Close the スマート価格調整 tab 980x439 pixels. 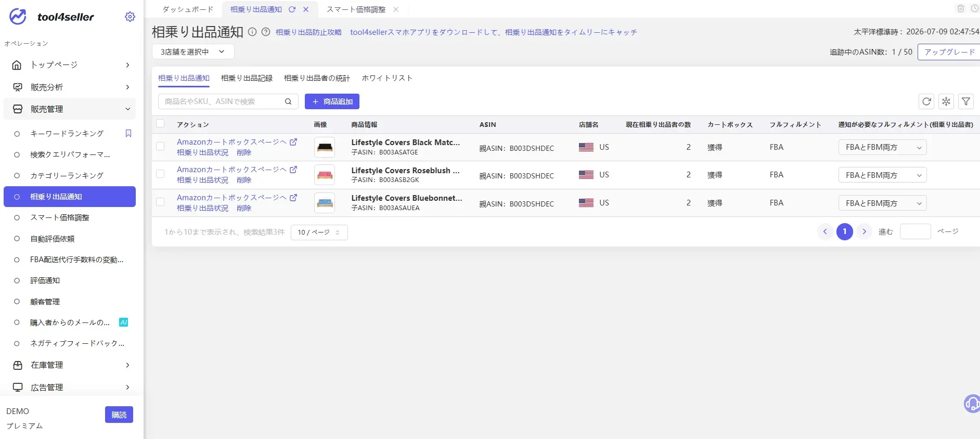pyautogui.click(x=396, y=9)
